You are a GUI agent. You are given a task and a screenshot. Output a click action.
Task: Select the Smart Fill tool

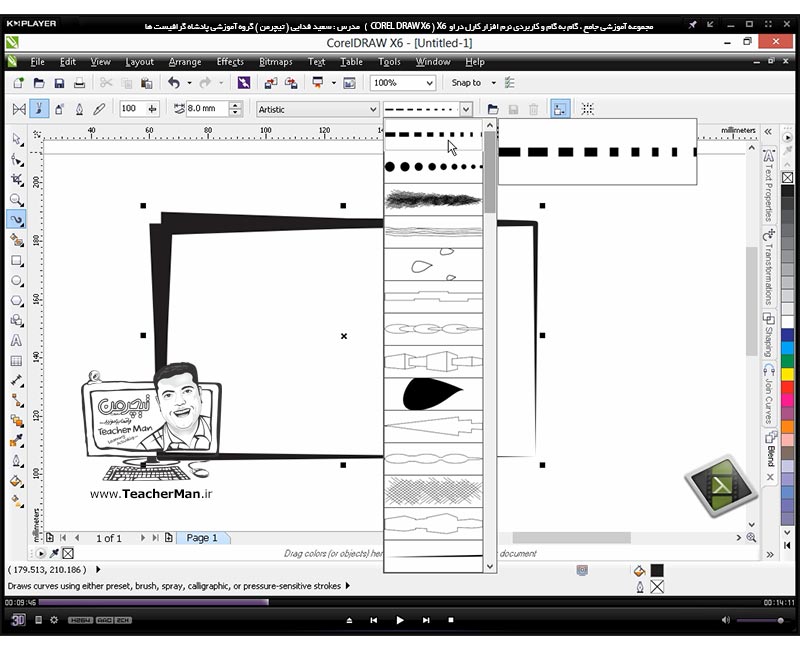[x=17, y=240]
